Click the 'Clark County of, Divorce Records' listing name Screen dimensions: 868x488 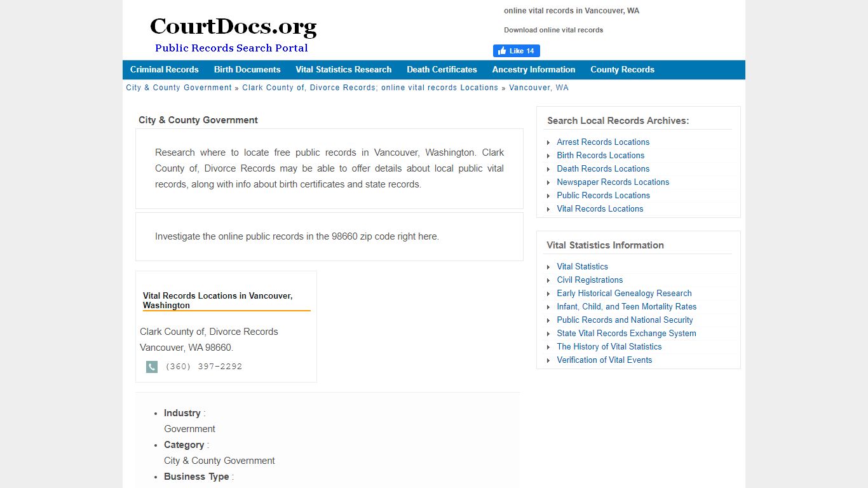[x=209, y=332]
